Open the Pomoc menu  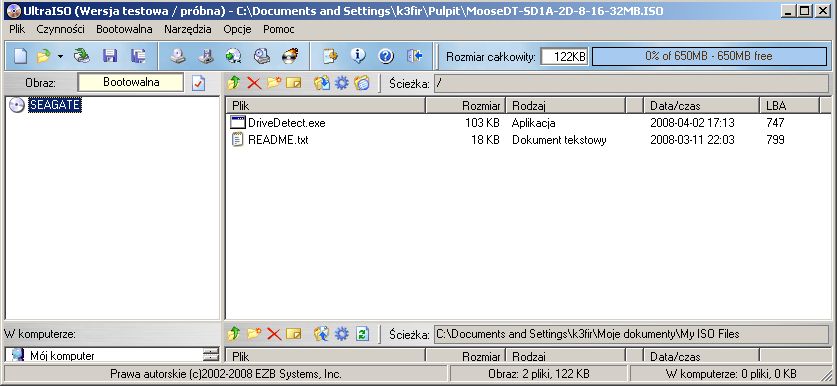279,29
